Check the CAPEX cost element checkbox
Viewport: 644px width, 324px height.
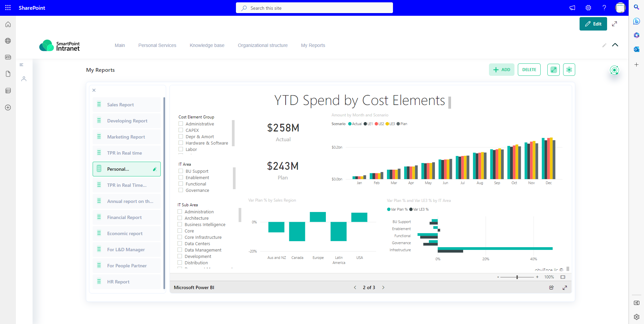click(180, 130)
